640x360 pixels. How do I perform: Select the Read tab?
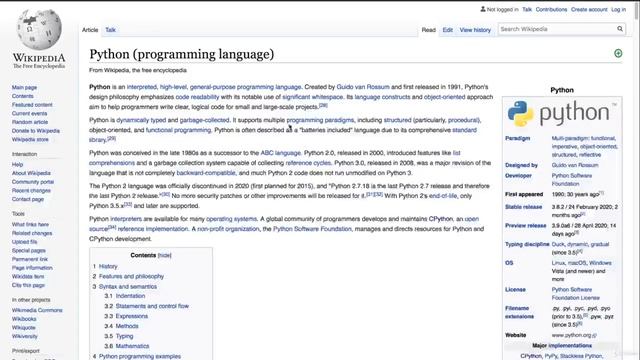[x=429, y=30]
